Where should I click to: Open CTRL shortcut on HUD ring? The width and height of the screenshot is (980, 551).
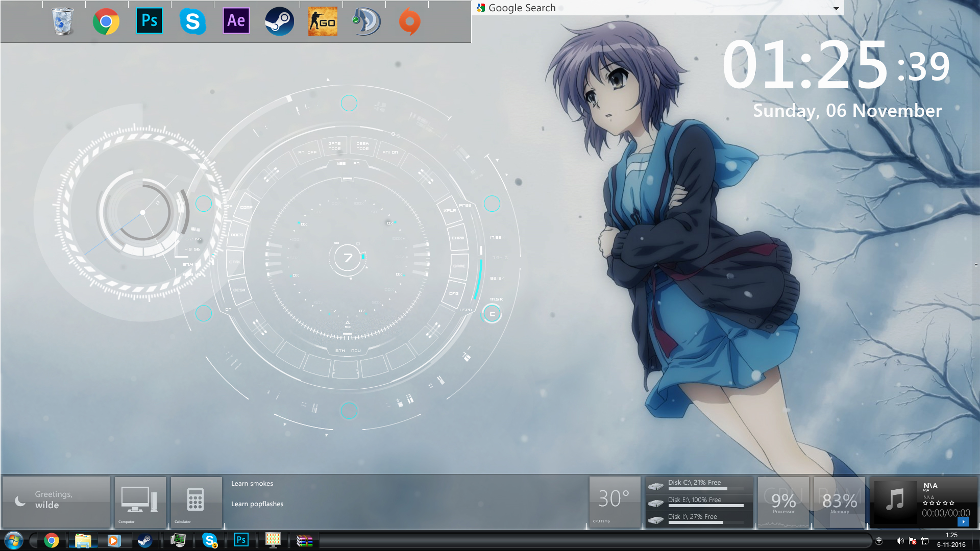tap(235, 262)
